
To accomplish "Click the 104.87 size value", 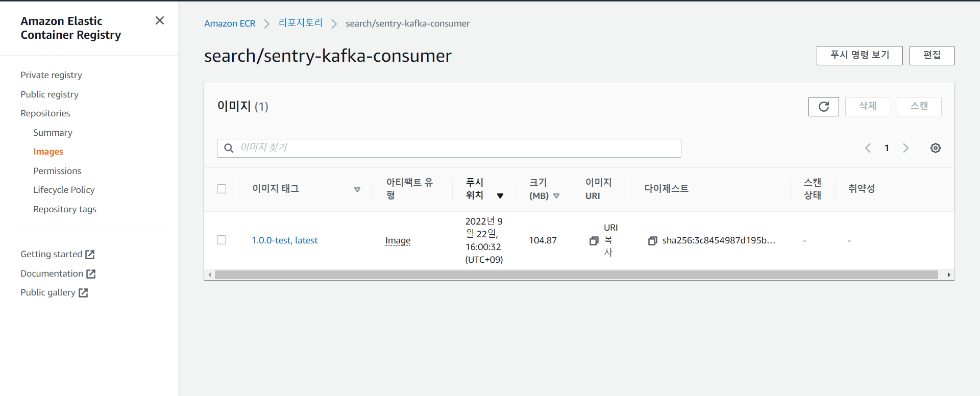I will pyautogui.click(x=543, y=240).
